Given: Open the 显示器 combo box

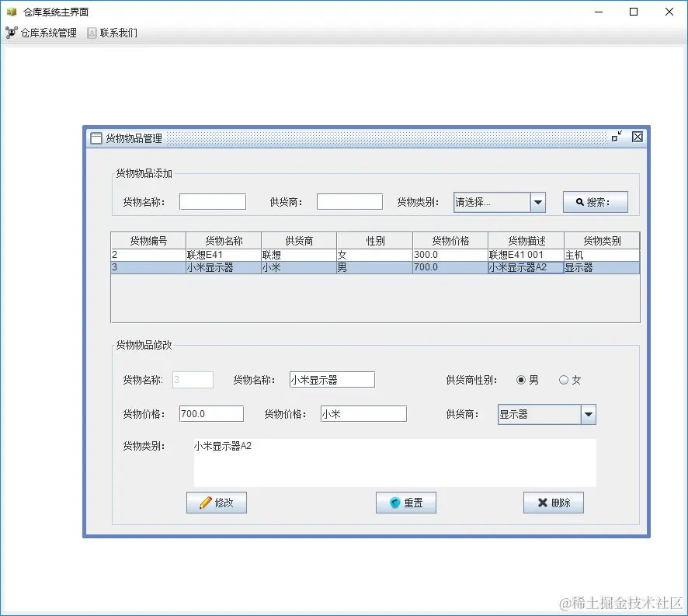Looking at the screenshot, I should pos(547,414).
